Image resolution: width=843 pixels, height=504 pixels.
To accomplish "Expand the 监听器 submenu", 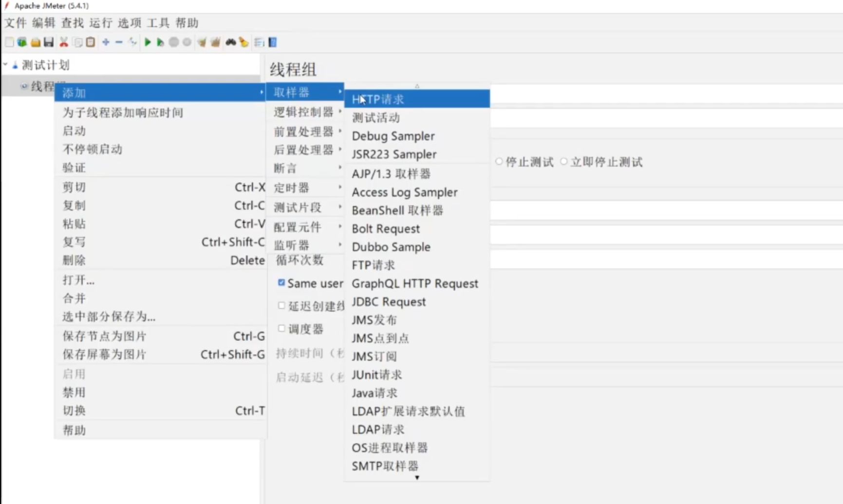I will point(305,245).
